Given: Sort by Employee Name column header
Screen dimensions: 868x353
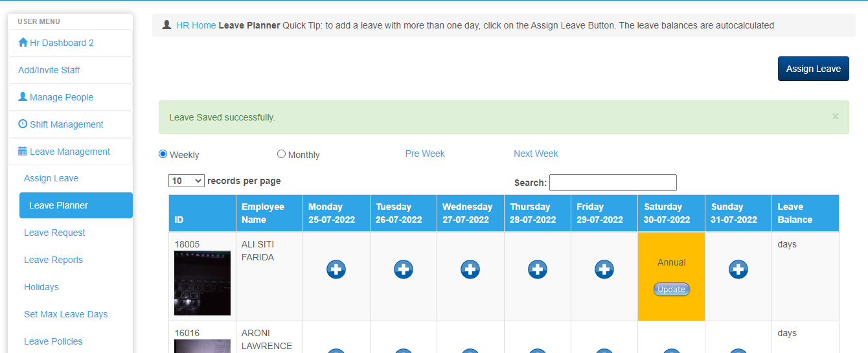Looking at the screenshot, I should (x=269, y=213).
